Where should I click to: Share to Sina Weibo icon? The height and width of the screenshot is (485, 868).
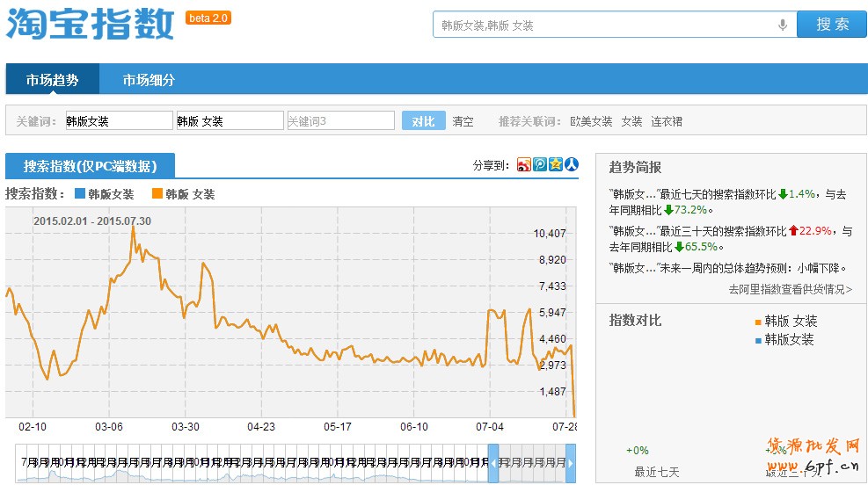(x=523, y=164)
